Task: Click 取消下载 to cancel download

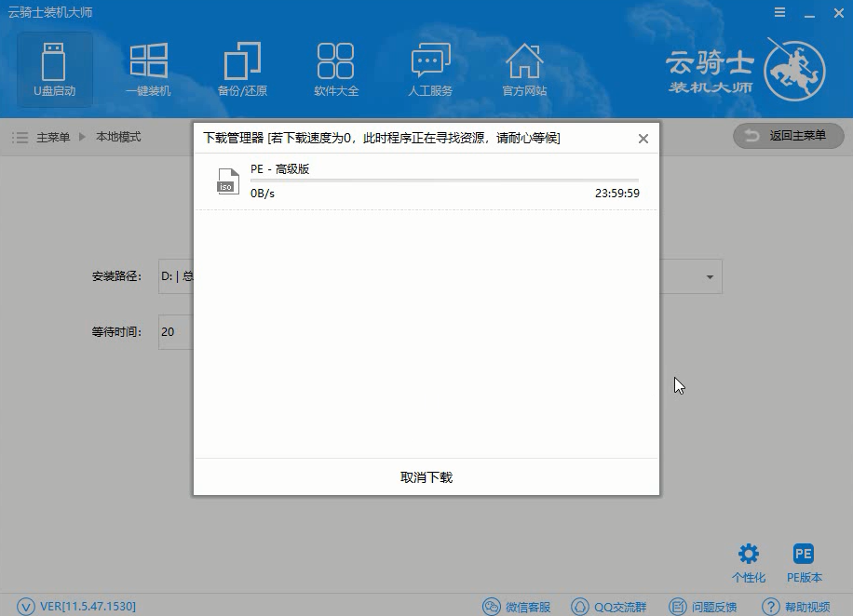Action: 426,477
